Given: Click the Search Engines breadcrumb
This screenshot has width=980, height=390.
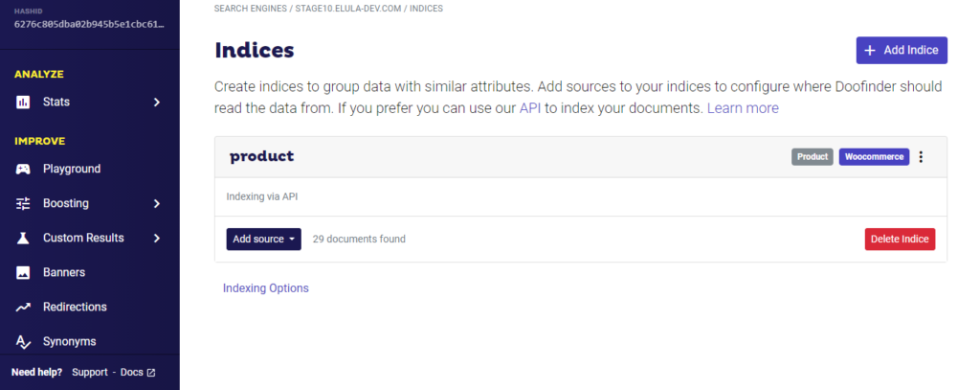Looking at the screenshot, I should [252, 8].
